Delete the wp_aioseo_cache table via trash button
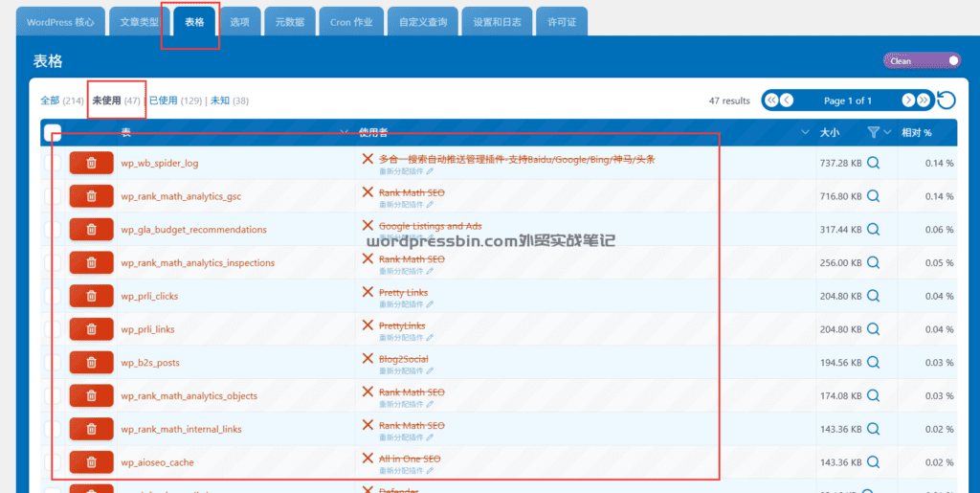Screen dimensions: 980x493 point(91,462)
